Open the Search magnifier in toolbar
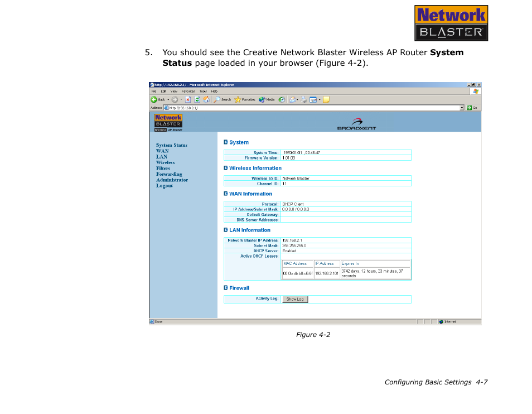This screenshot has height=414, width=532. point(223,99)
